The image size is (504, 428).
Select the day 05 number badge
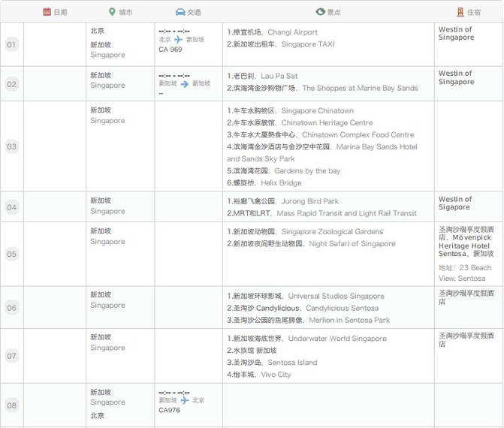click(x=11, y=254)
